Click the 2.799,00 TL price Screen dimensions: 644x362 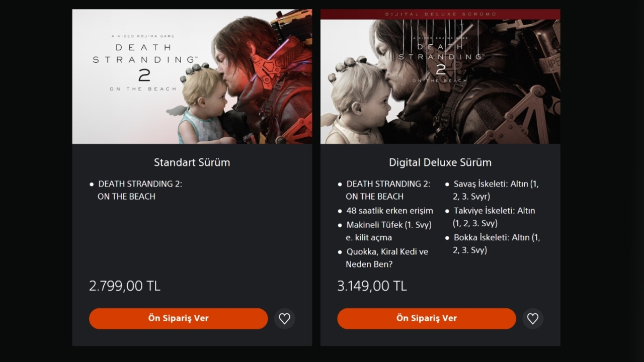pos(125,286)
